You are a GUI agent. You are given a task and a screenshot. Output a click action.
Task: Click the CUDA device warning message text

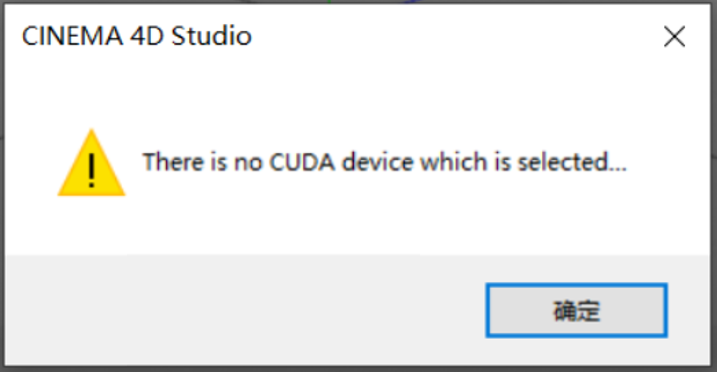(385, 162)
